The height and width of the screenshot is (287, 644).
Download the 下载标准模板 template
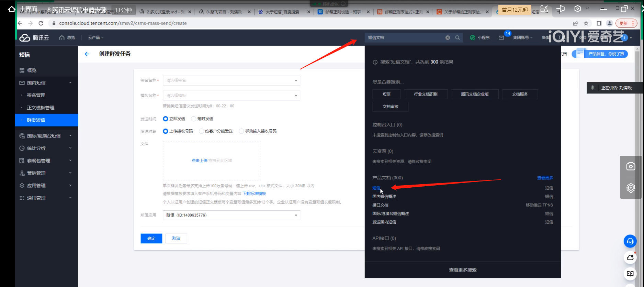(255, 194)
